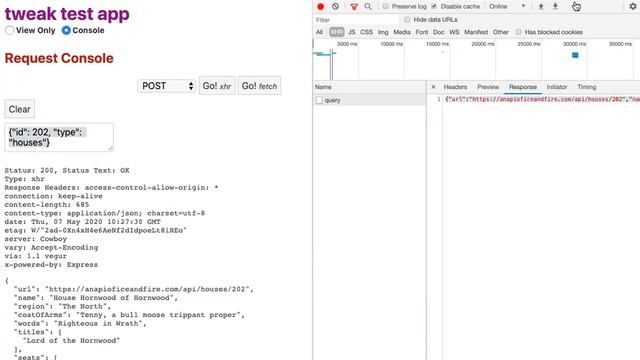The height and width of the screenshot is (360, 640).
Task: Filter requests by Font
Action: 422,32
